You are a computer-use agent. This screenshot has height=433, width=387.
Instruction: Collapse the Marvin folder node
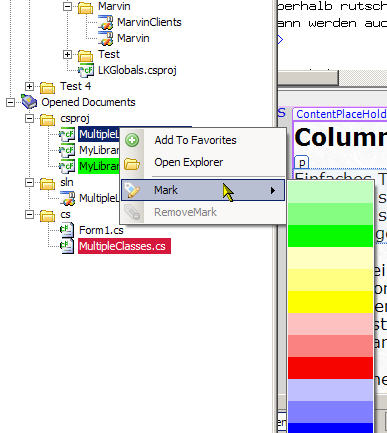(x=68, y=6)
